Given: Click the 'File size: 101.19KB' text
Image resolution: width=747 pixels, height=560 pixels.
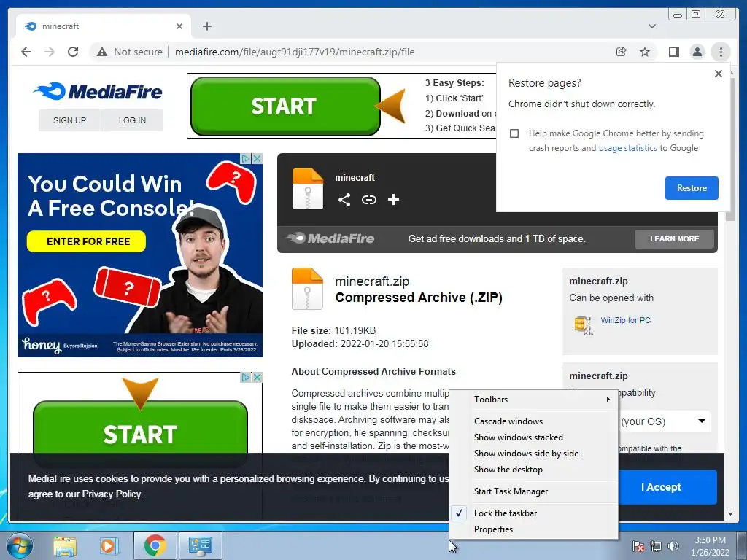Looking at the screenshot, I should 333,330.
